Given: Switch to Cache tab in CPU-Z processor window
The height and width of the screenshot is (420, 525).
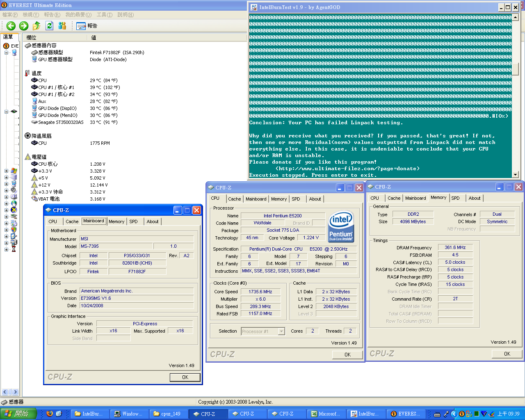Looking at the screenshot, I should click(x=235, y=199).
